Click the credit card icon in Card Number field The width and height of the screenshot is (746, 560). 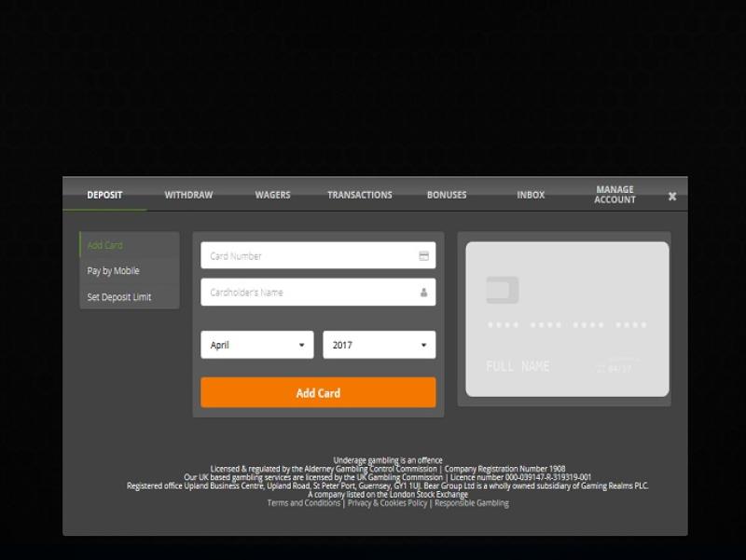click(423, 256)
